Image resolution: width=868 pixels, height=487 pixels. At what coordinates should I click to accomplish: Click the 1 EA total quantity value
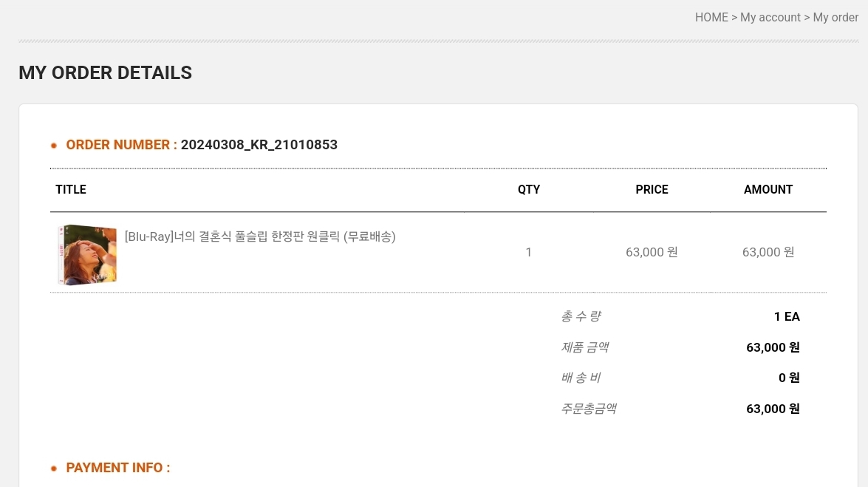coord(787,317)
